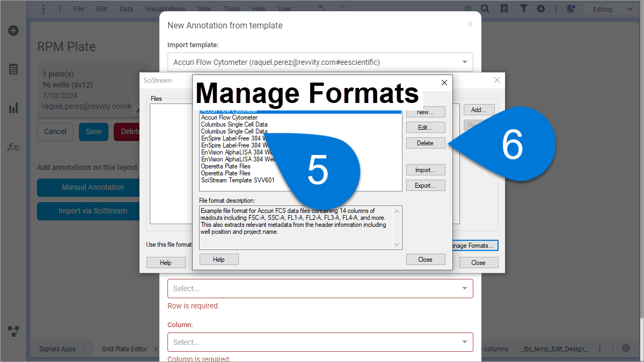Click the RPM Plate title
The width and height of the screenshot is (644, 362).
(x=67, y=47)
